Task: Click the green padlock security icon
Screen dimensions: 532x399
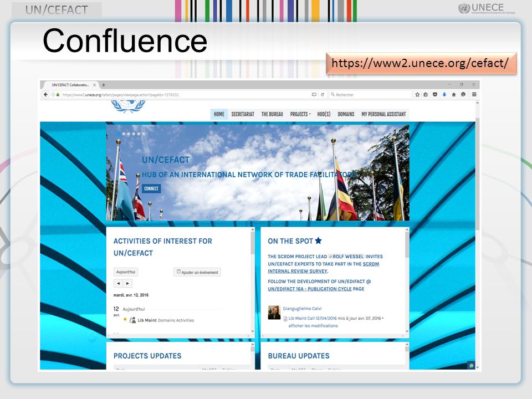Action: (x=58, y=95)
